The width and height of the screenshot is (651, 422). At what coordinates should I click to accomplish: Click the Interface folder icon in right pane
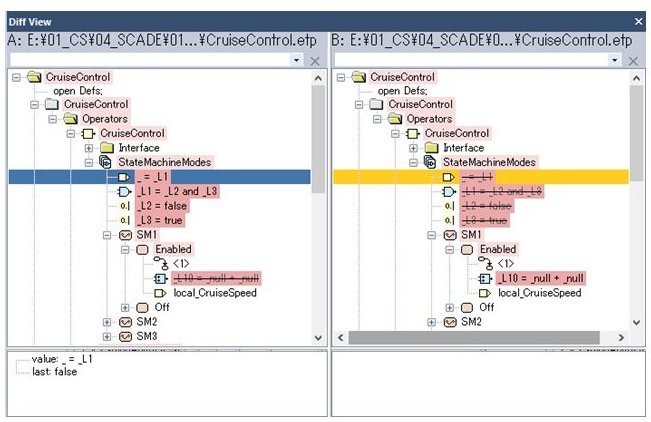431,148
